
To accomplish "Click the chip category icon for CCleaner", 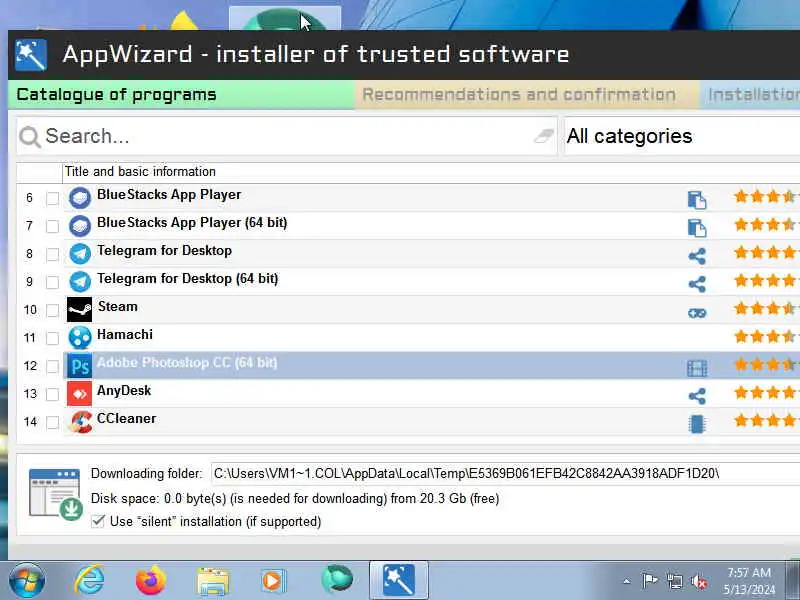I will click(x=696, y=424).
